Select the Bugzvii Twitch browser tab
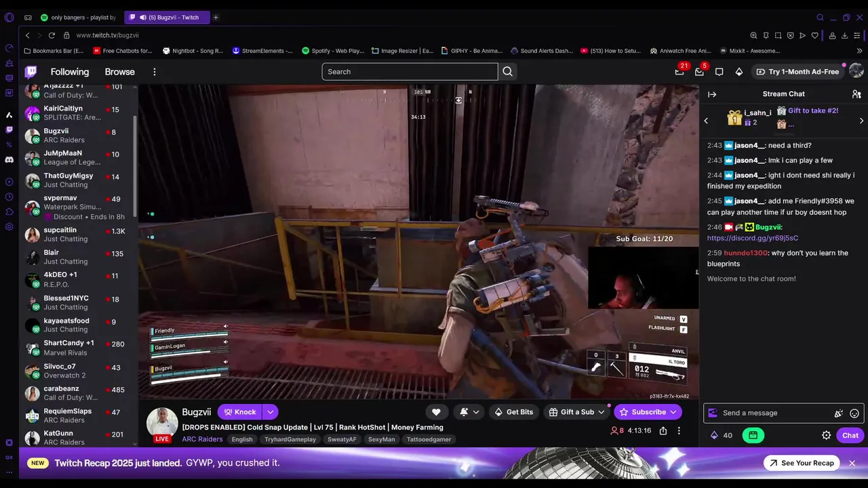Screen dimensions: 868x488 click(x=167, y=18)
